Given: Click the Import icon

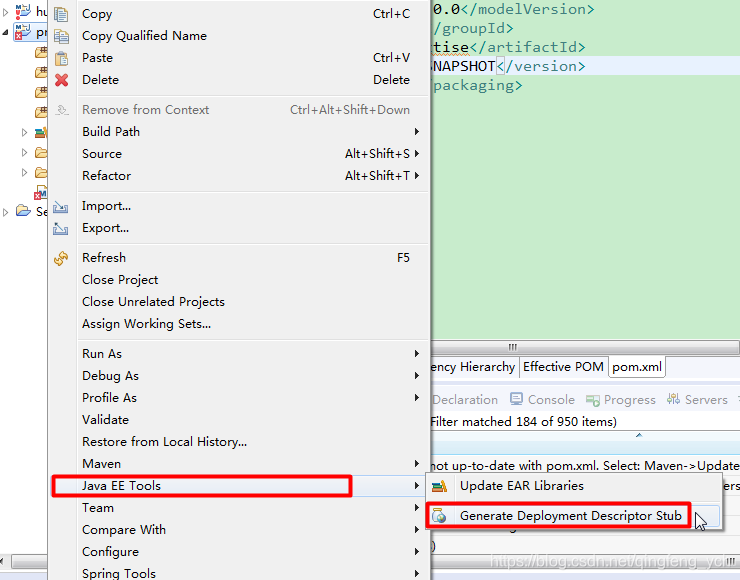Looking at the screenshot, I should 60,207.
